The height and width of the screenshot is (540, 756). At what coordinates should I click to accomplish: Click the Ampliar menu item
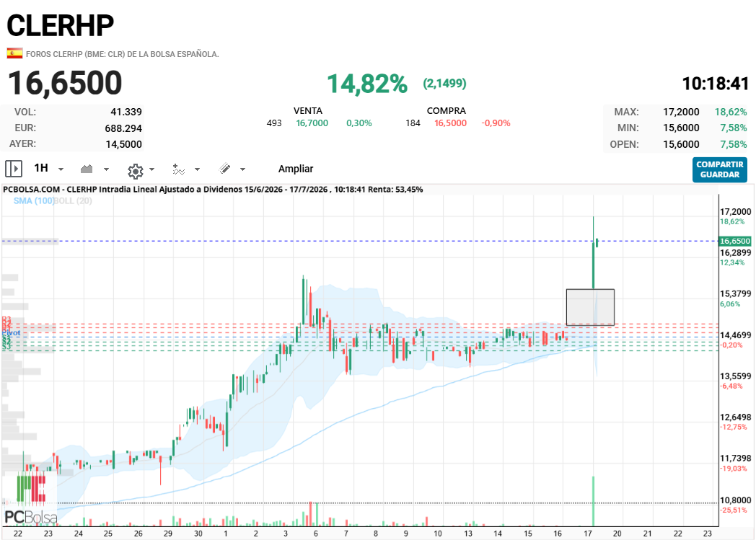click(x=296, y=169)
